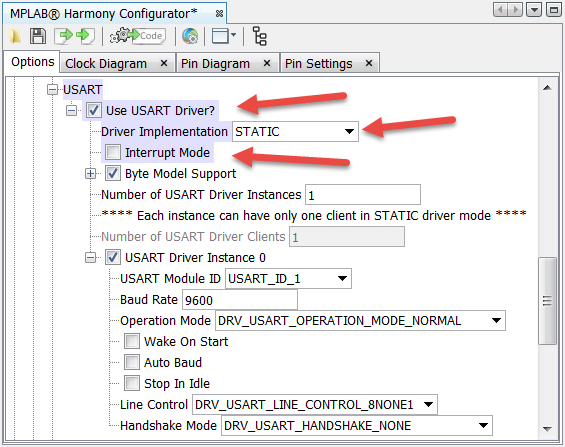Enable the Wake On Start checkbox

coord(132,341)
